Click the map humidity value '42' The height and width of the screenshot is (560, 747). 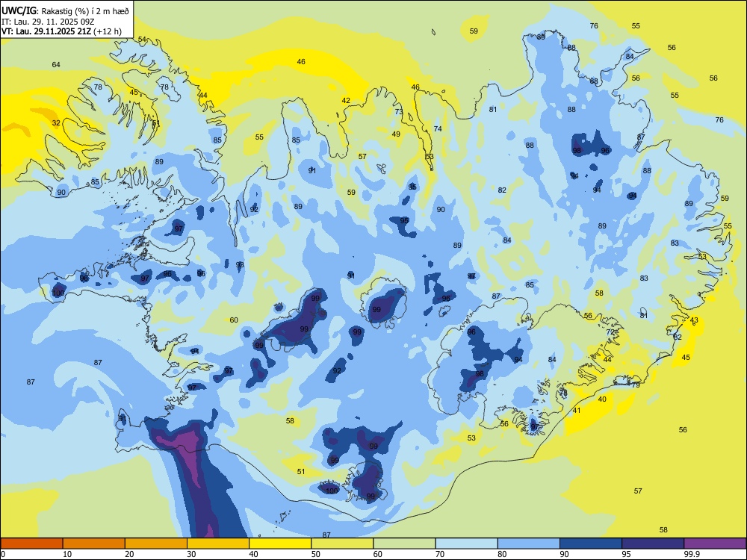(346, 101)
